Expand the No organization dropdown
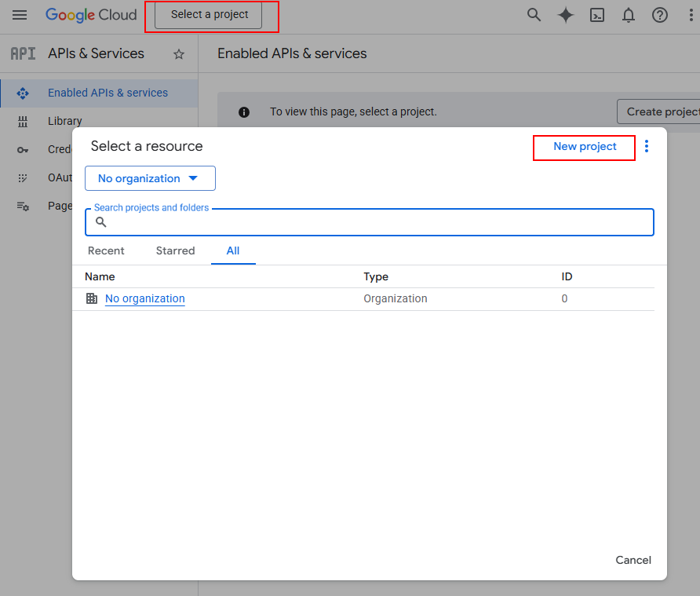Viewport: 700px width, 596px height. click(x=150, y=178)
